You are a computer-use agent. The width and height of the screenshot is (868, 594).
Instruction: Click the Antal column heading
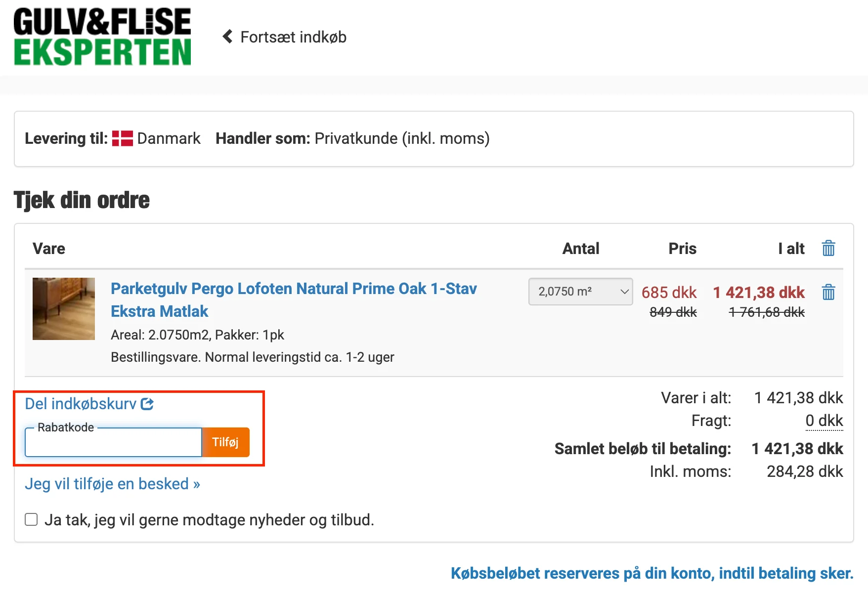pos(580,249)
